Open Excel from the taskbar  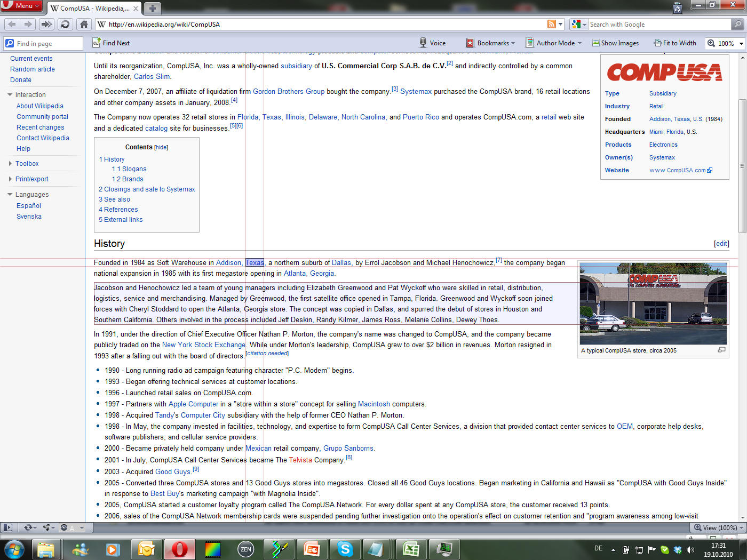411,549
